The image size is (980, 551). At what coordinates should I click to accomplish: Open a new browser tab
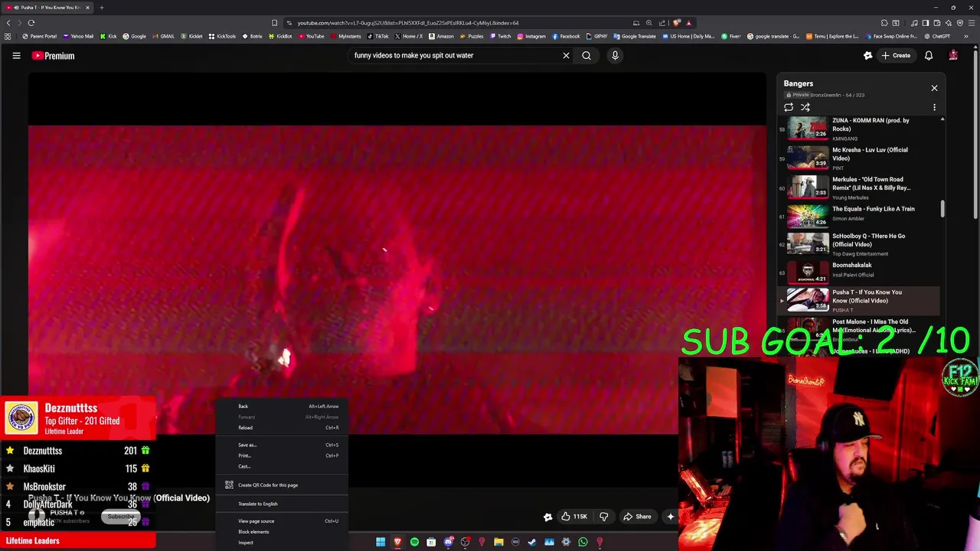tap(101, 8)
